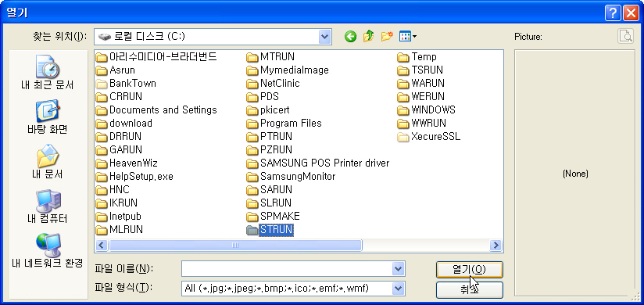The height and width of the screenshot is (305, 644).
Task: Select the TSRUN folder name
Action: [x=428, y=70]
